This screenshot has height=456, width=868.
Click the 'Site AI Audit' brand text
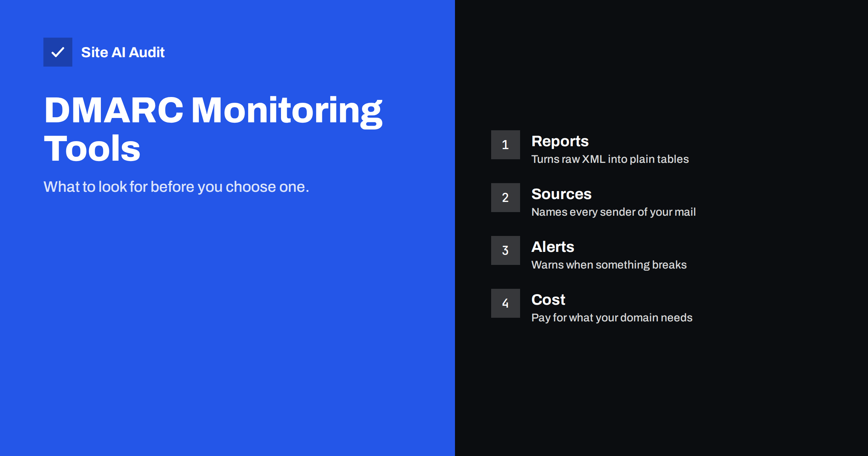click(x=123, y=52)
